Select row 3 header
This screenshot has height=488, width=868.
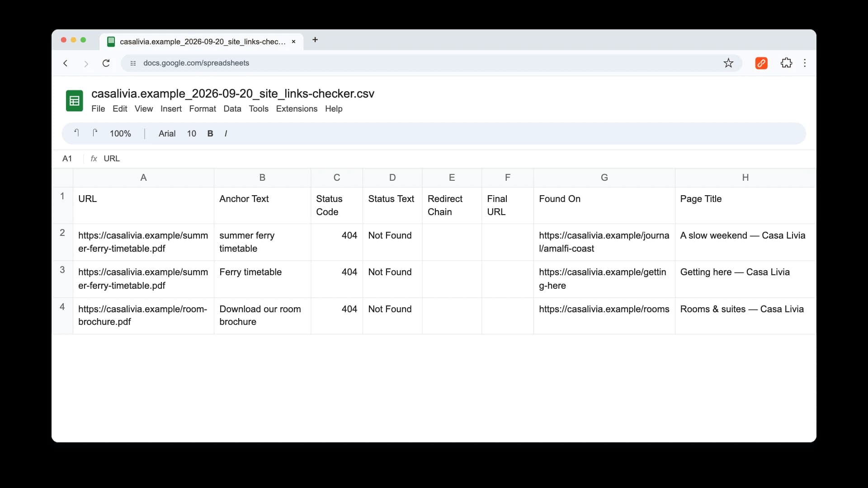62,279
